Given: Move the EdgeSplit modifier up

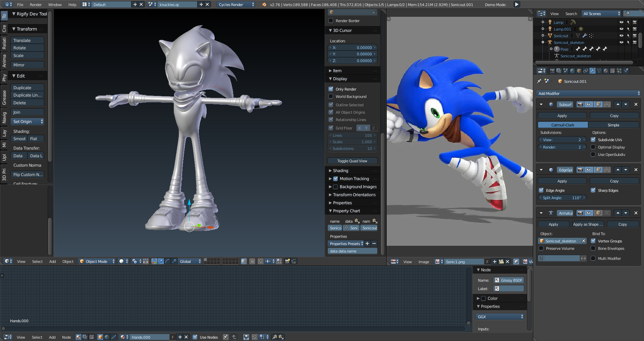Looking at the screenshot, I should pyautogui.click(x=618, y=170).
